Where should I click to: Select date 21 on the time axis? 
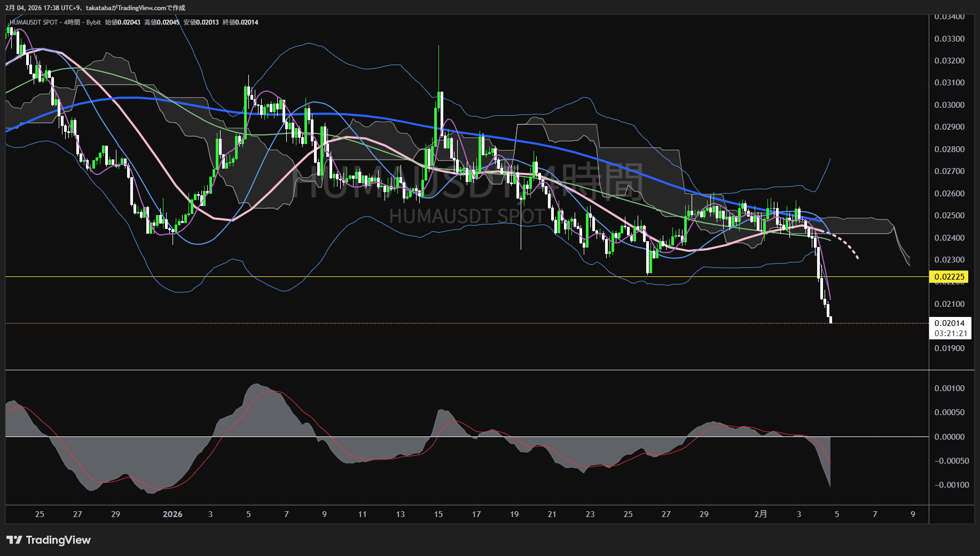(x=552, y=514)
